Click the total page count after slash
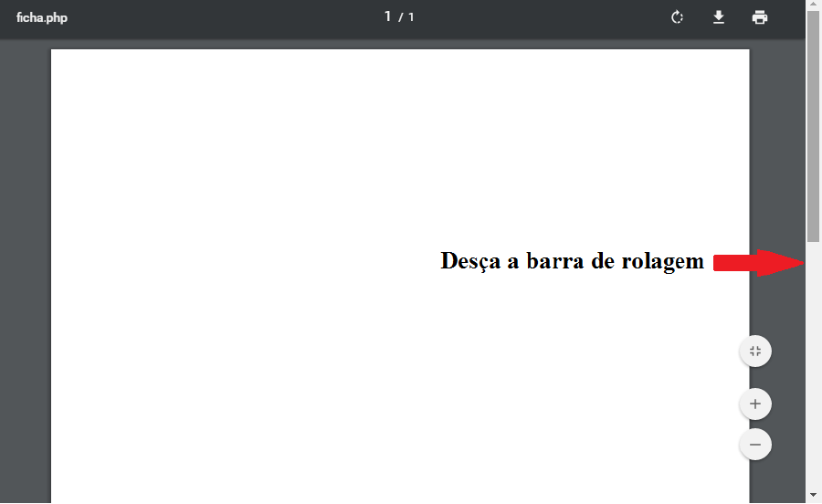The width and height of the screenshot is (822, 504). click(x=411, y=17)
